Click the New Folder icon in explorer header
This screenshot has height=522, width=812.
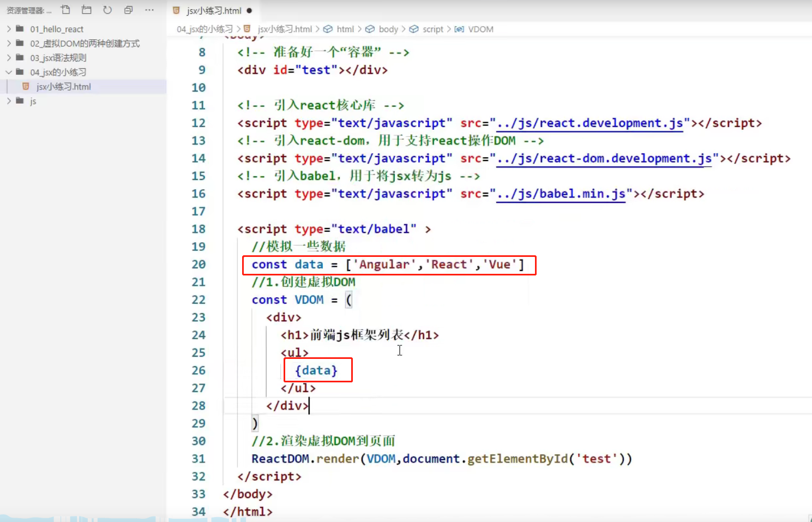[86, 10]
